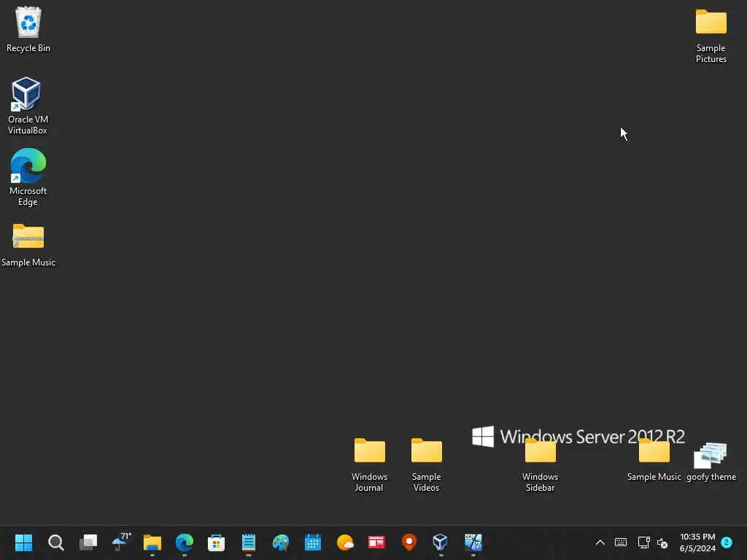Click the "Sample Videos" label text
Viewport: 747px width, 560px height.
tap(426, 482)
